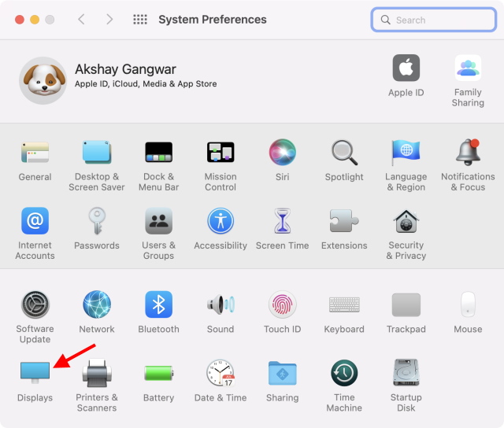The image size is (504, 428).
Task: Close the System Preferences window
Action: 20,20
